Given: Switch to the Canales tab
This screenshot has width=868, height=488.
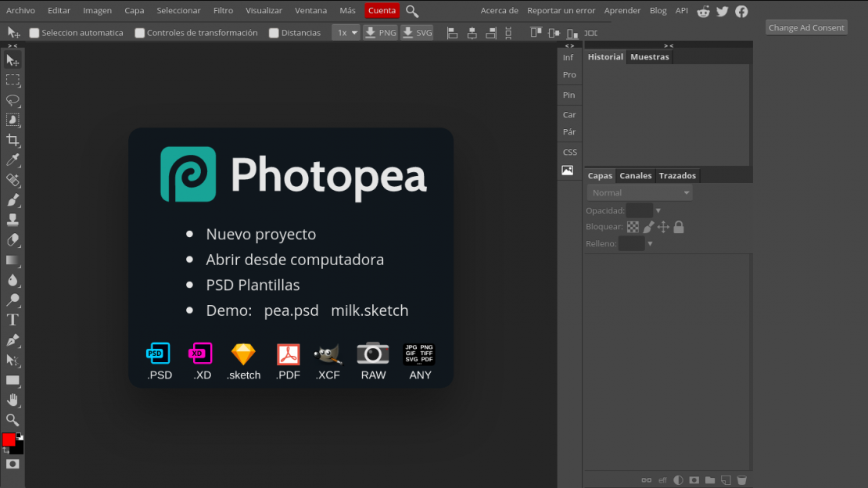Looking at the screenshot, I should (x=635, y=175).
